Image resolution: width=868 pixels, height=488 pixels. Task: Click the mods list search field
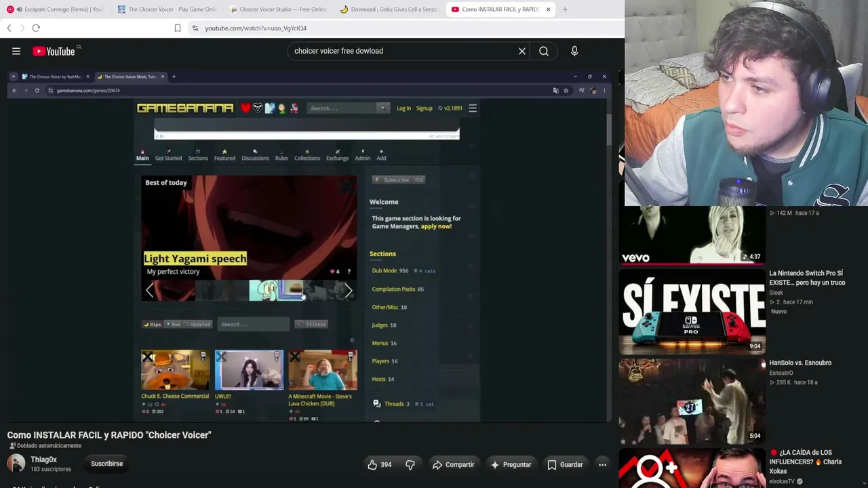[x=253, y=324]
